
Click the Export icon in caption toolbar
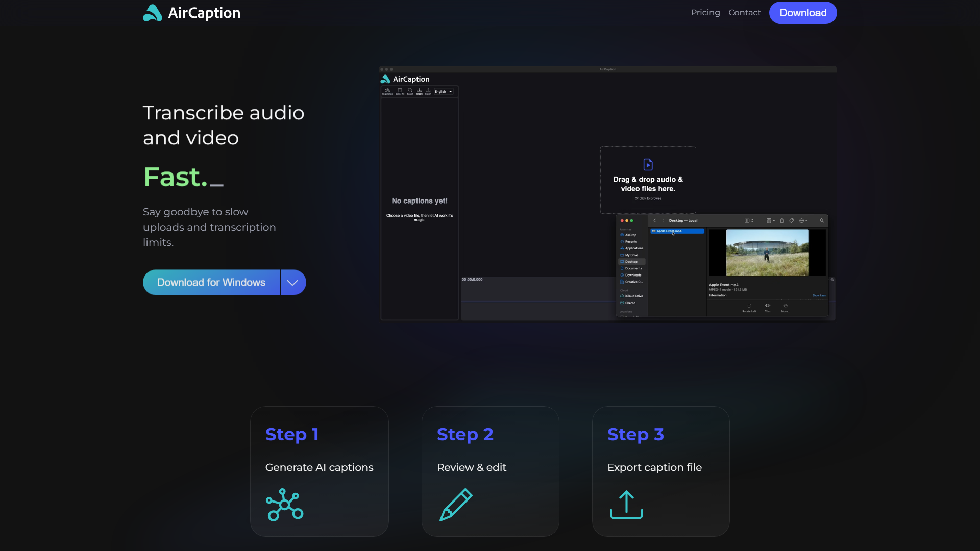coord(428,91)
